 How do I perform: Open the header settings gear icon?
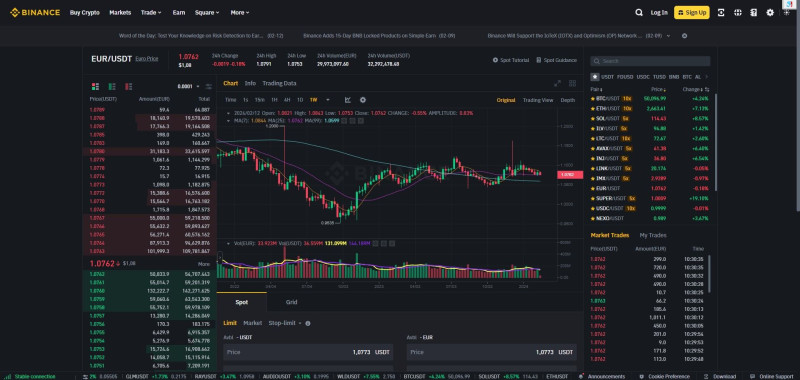pyautogui.click(x=770, y=13)
